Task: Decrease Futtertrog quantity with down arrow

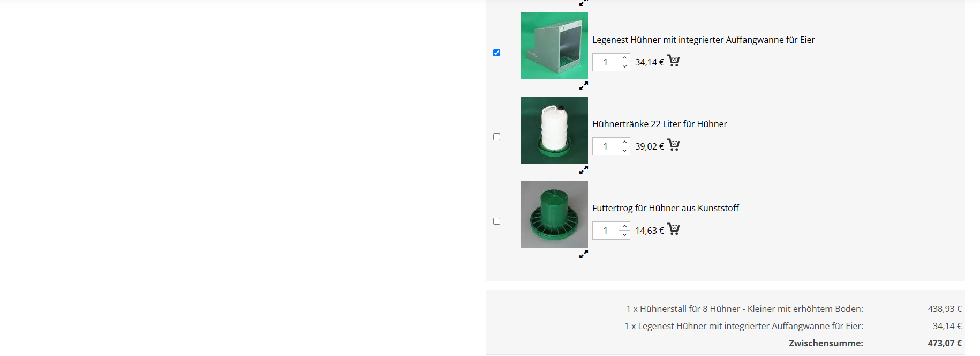Action: pyautogui.click(x=624, y=235)
